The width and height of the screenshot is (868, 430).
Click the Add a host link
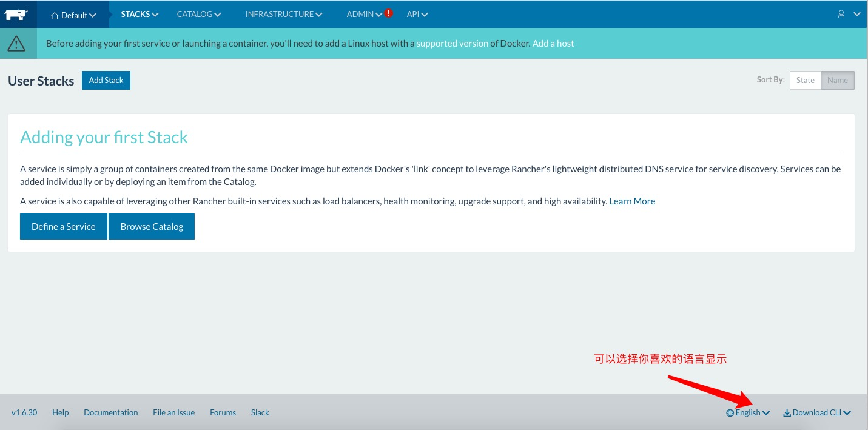click(553, 44)
